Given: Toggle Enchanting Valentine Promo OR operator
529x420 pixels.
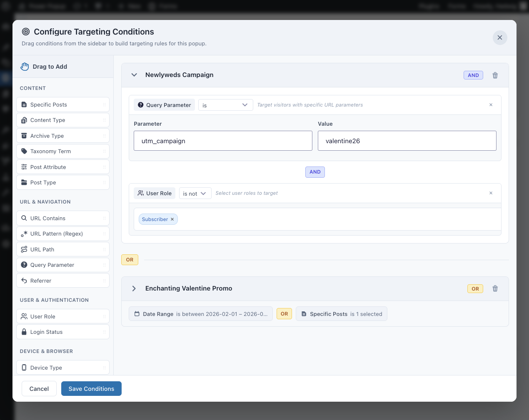Looking at the screenshot, I should [475, 289].
